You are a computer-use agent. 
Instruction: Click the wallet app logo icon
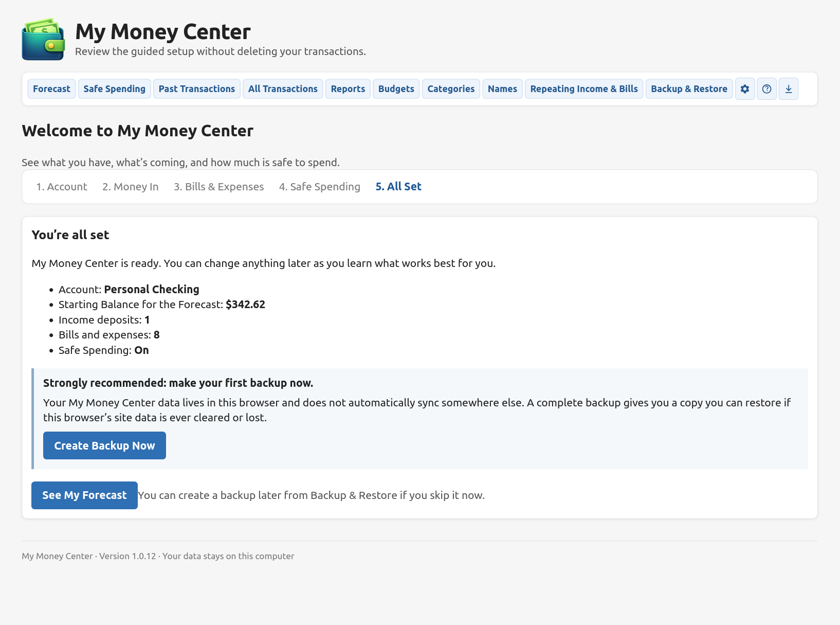click(x=43, y=40)
